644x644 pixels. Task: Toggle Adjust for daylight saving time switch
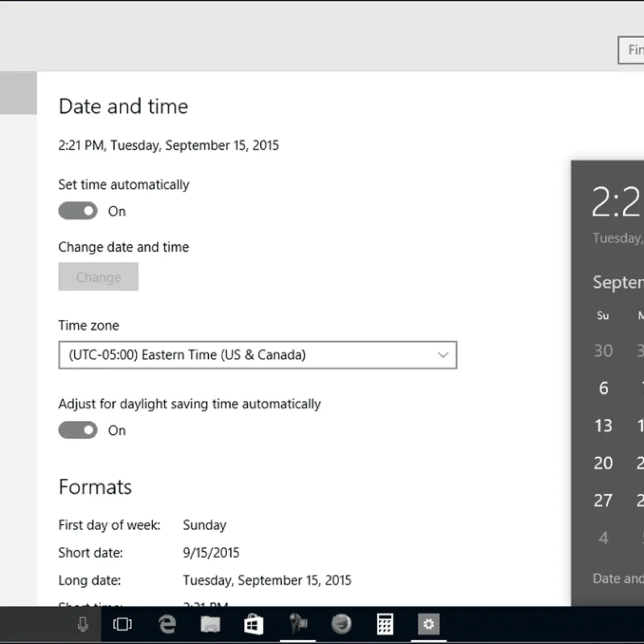coord(78,430)
